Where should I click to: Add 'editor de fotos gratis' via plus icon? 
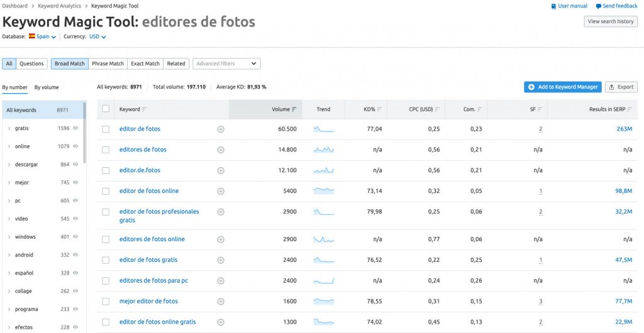point(221,260)
